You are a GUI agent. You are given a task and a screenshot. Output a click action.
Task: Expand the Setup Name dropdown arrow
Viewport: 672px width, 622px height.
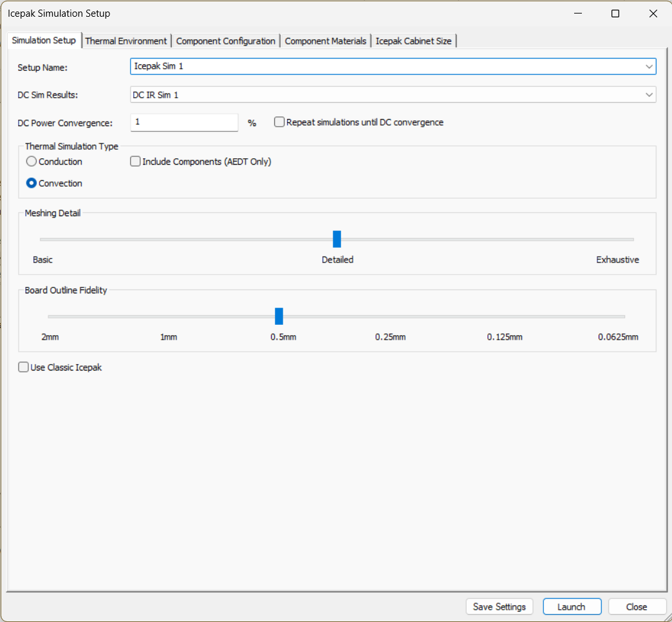[648, 66]
